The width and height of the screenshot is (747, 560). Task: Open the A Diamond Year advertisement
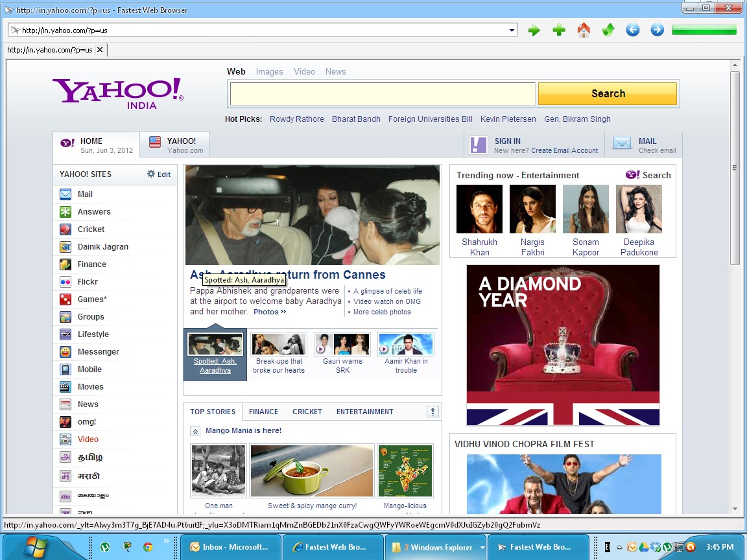[x=563, y=345]
